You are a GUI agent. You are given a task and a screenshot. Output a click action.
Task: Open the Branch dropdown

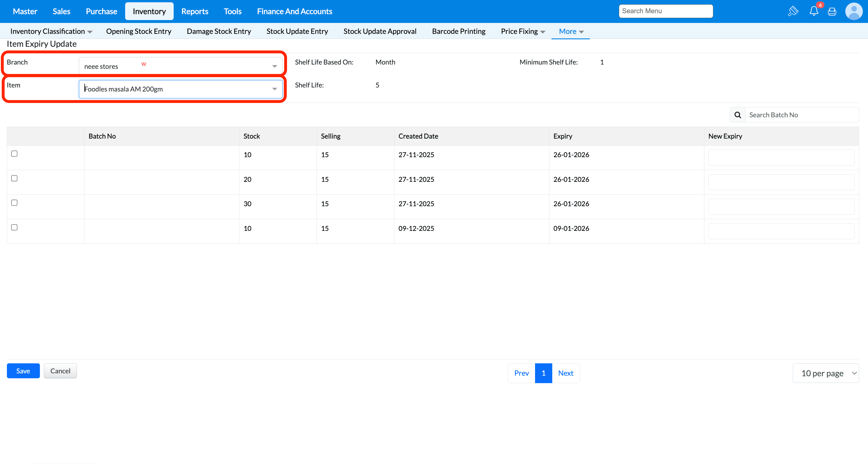coord(181,66)
